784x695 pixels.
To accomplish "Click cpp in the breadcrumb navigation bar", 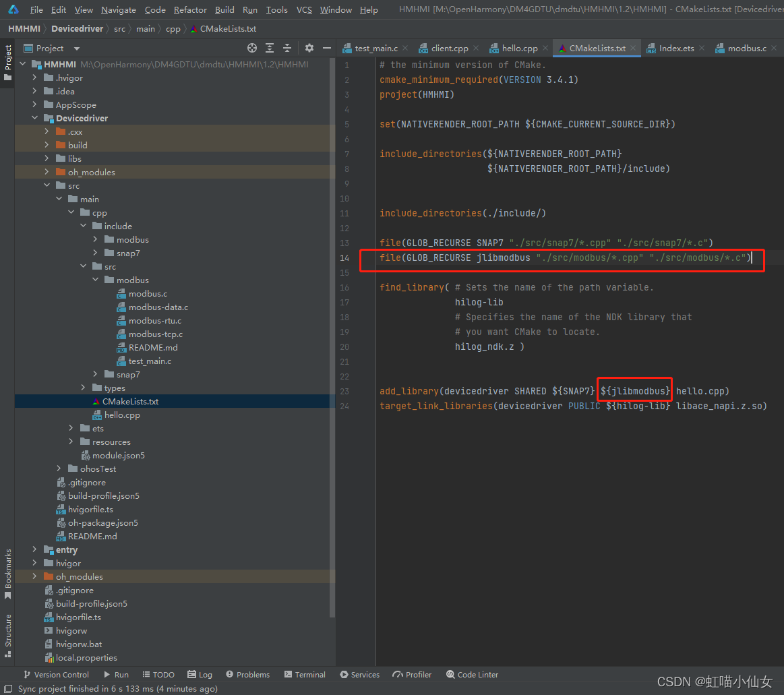I will pos(173,28).
